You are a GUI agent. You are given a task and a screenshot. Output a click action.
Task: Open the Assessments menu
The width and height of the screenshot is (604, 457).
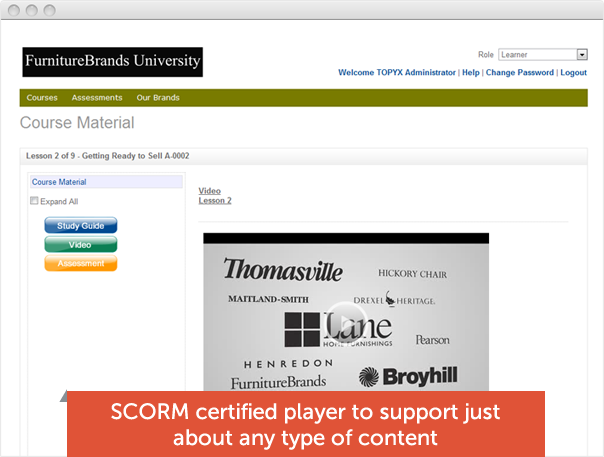point(97,98)
